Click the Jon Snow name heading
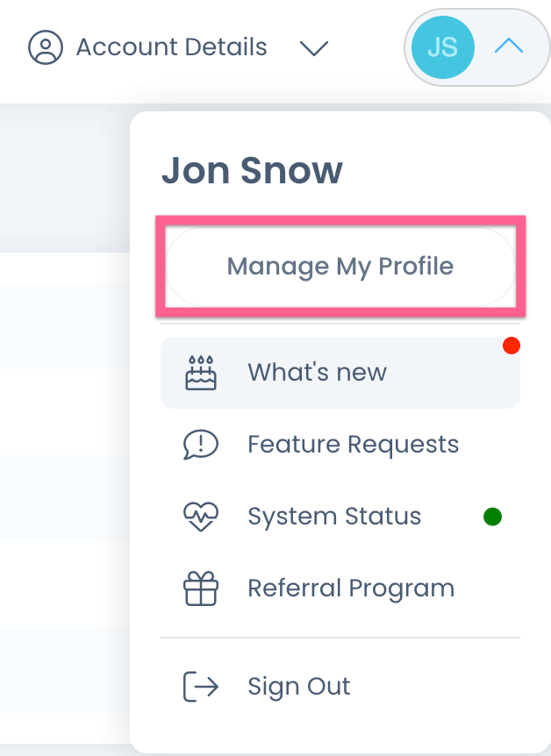The height and width of the screenshot is (756, 551). click(252, 170)
